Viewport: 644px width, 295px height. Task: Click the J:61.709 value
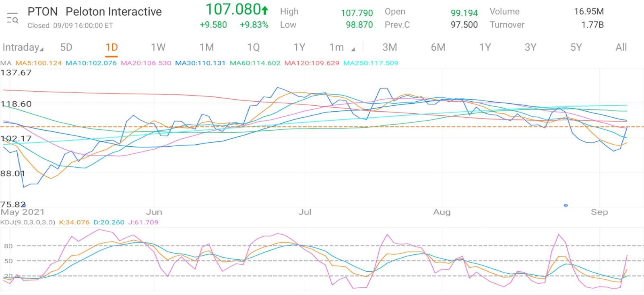coord(143,222)
